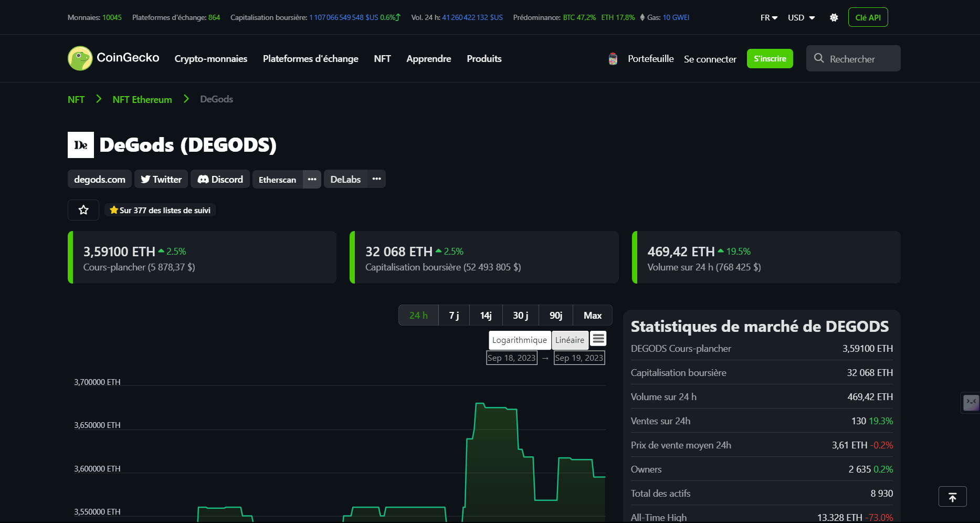Open the Twitter link with bird icon

161,179
